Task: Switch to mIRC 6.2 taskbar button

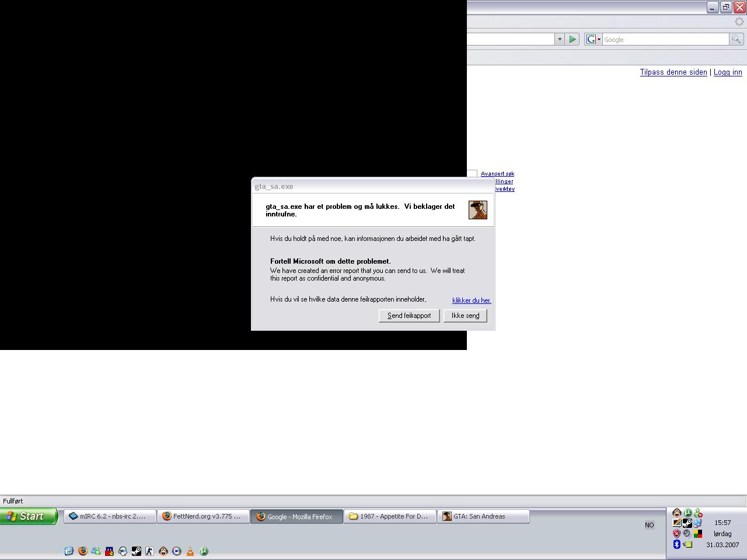Action: [110, 516]
